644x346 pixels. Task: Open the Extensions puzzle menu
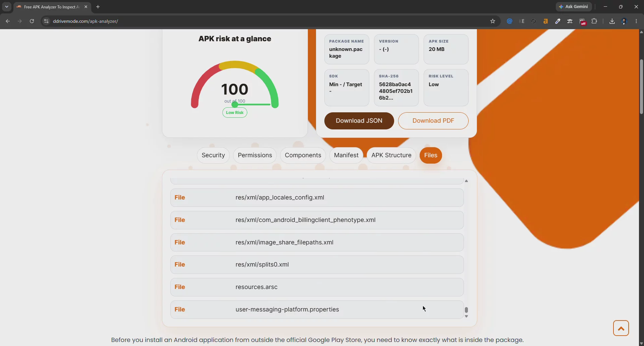(594, 21)
